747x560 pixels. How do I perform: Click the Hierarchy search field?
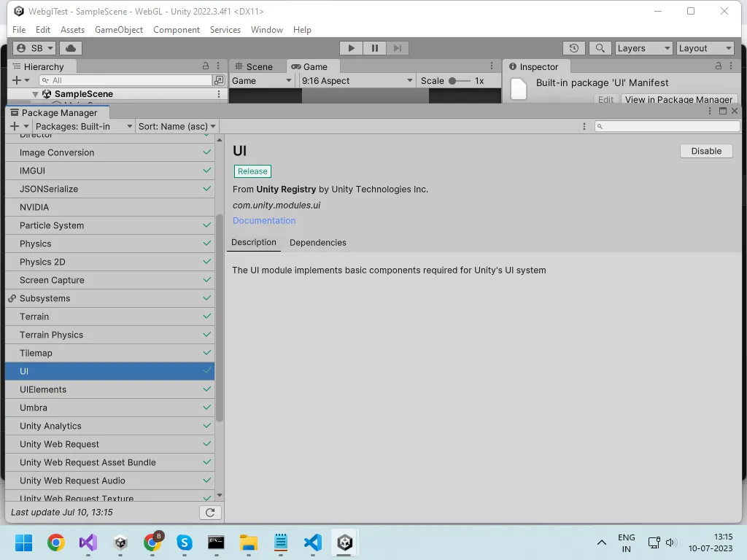[125, 80]
